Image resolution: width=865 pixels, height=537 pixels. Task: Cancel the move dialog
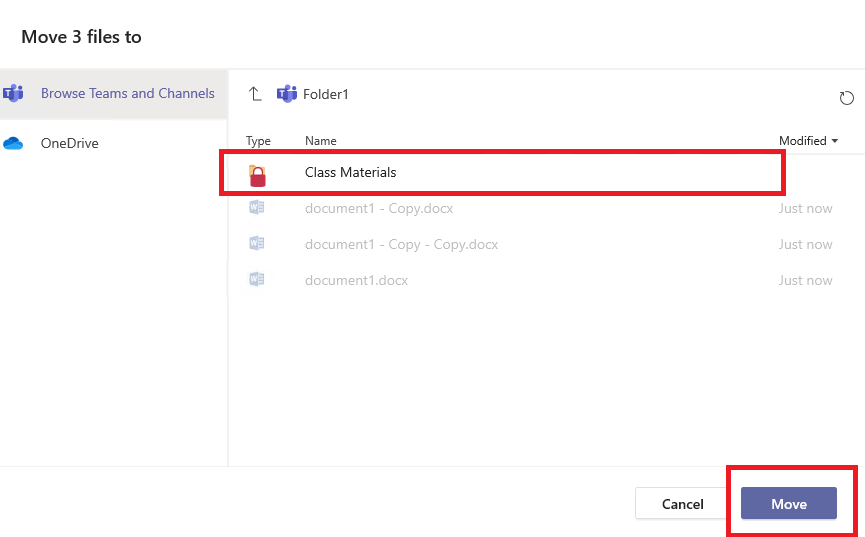tap(682, 503)
